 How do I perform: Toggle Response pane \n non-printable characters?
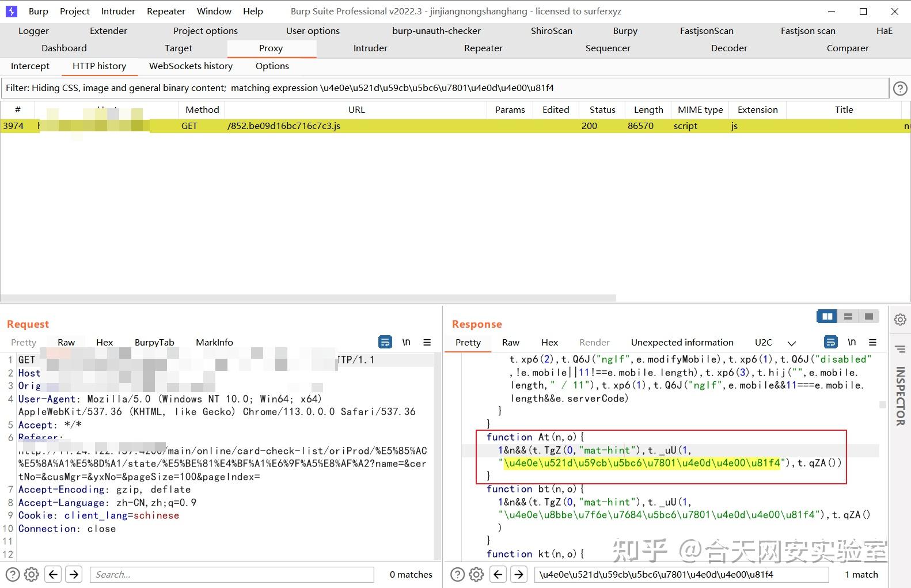[x=852, y=342]
